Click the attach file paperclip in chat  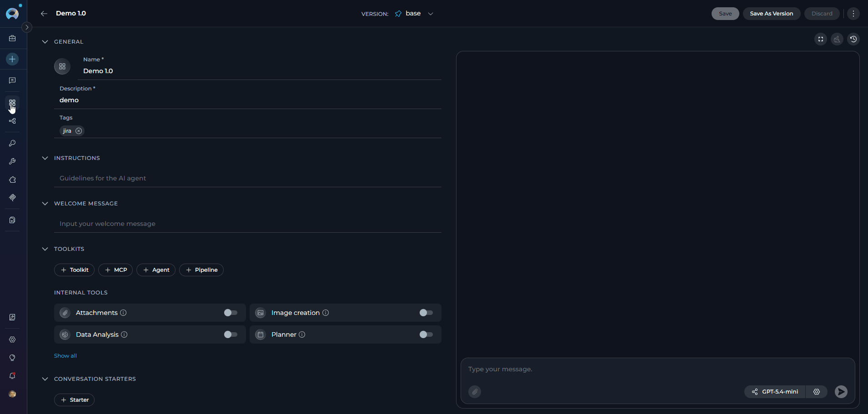click(475, 392)
